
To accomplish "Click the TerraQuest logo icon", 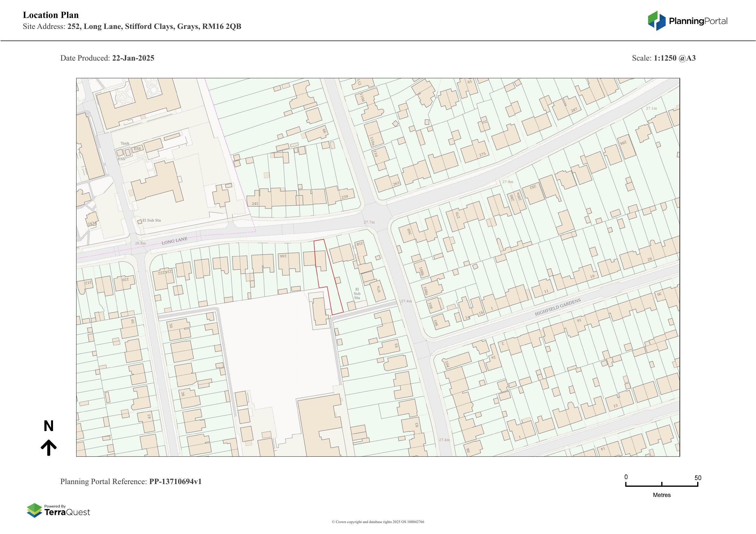I will pos(34,510).
